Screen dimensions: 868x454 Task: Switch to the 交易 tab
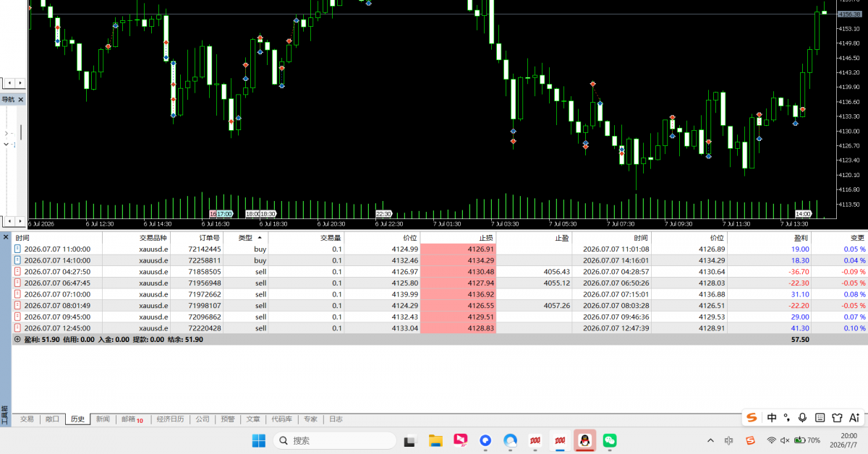(x=27, y=419)
